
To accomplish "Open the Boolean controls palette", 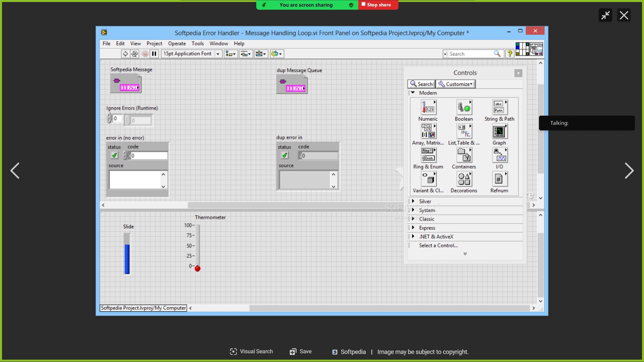I will [464, 108].
